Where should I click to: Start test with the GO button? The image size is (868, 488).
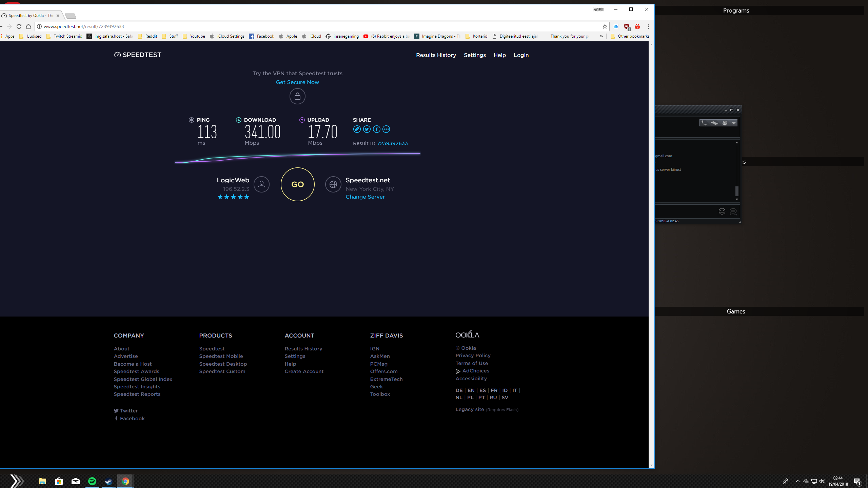297,184
